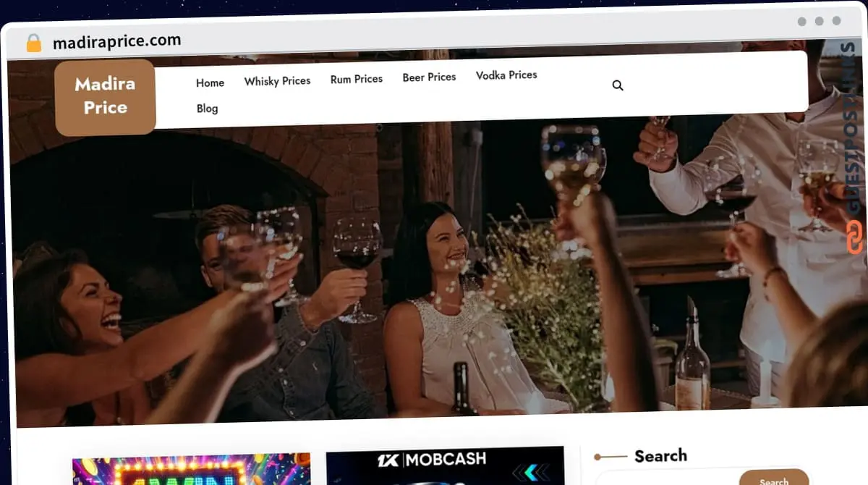Open the Blog link
The height and width of the screenshot is (485, 868).
[x=207, y=109]
